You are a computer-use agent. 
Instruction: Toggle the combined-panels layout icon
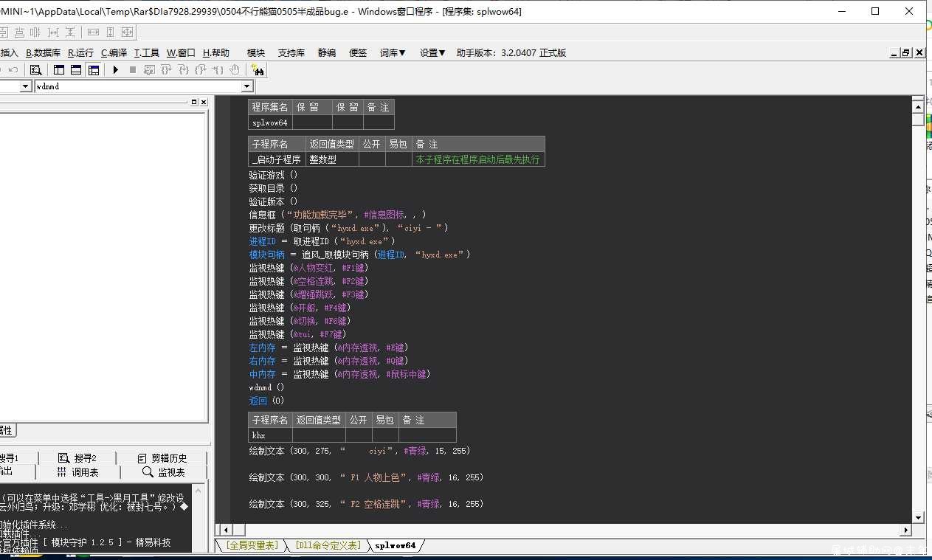coord(94,70)
